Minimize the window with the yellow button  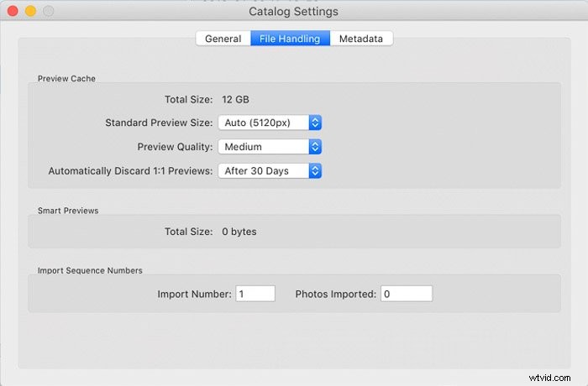click(x=30, y=11)
